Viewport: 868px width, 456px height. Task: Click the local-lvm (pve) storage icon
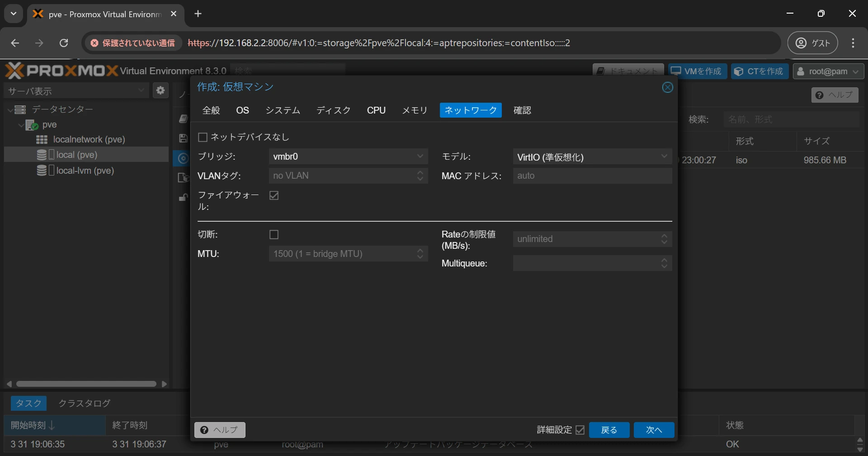point(42,171)
